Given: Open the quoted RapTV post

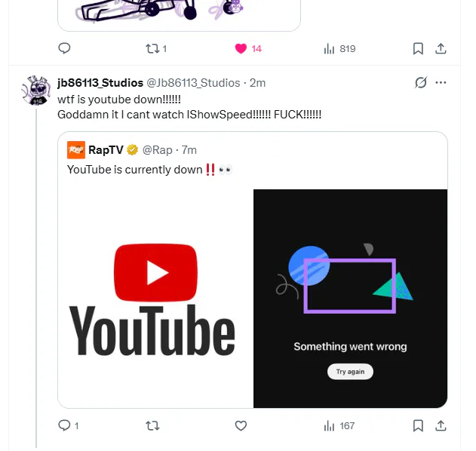Looking at the screenshot, I should [302, 170].
